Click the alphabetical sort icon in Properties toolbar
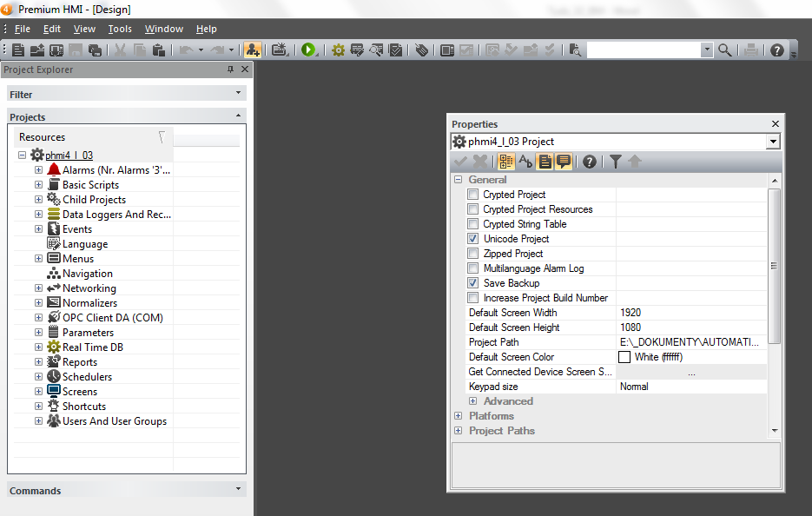Viewport: 812px width, 516px height. click(525, 162)
